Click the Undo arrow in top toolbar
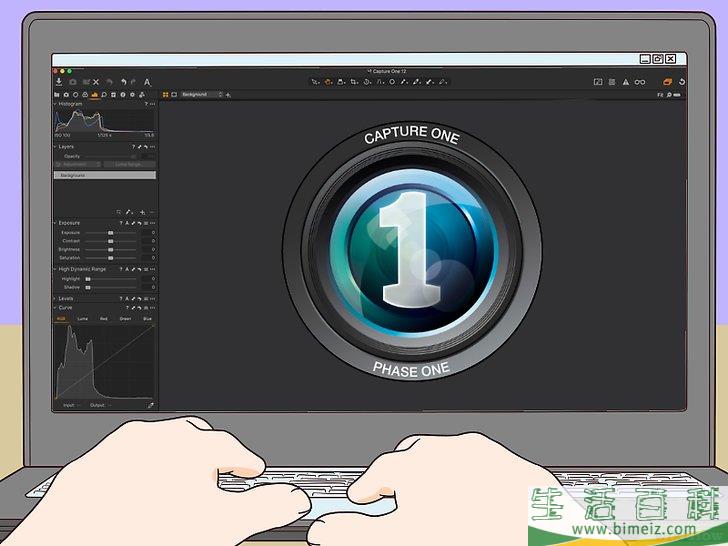Image resolution: width=728 pixels, height=546 pixels. 124,82
